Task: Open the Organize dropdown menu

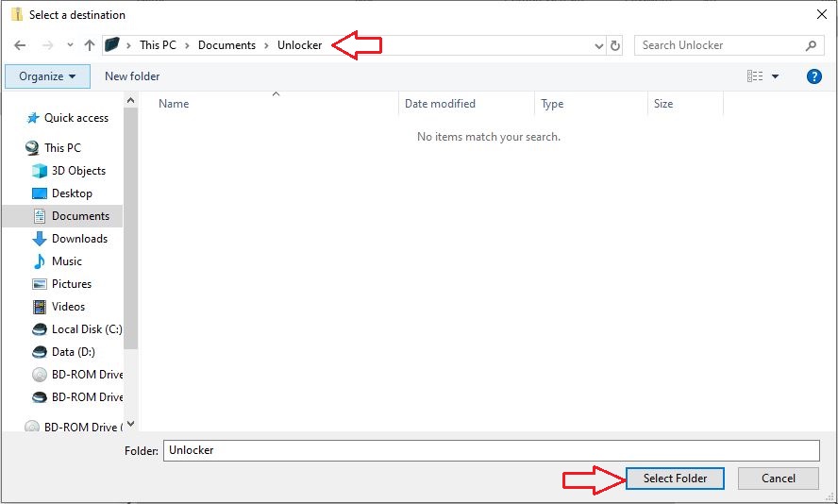Action: pos(47,76)
